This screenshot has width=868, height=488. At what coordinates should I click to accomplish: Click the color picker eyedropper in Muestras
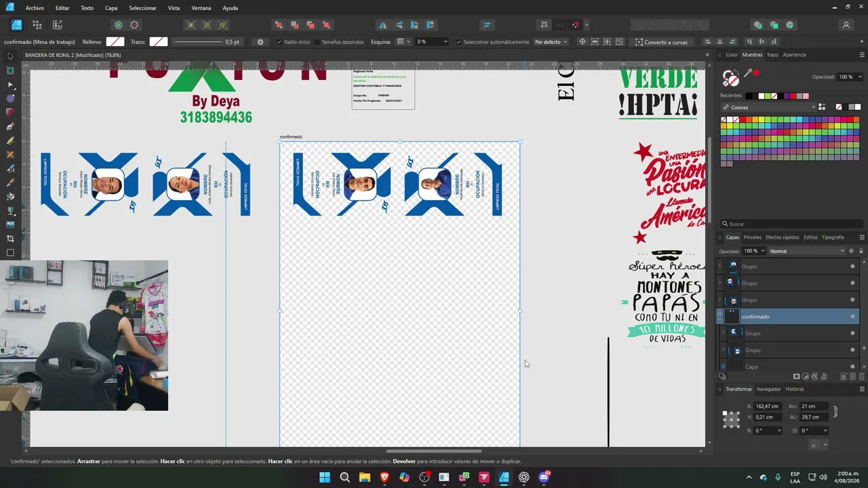click(748, 73)
